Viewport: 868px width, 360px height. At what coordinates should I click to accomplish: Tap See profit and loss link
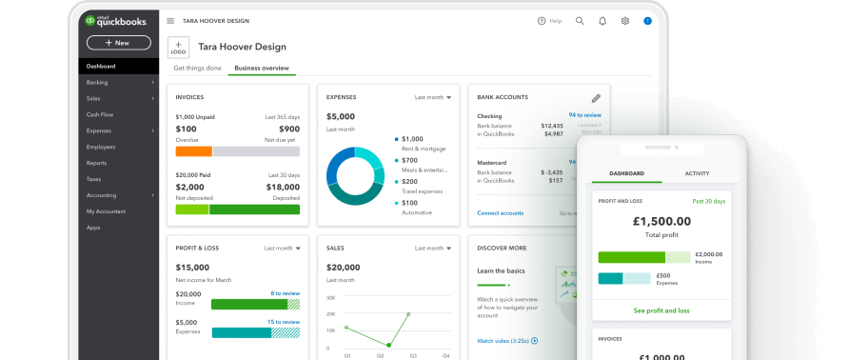(x=661, y=310)
